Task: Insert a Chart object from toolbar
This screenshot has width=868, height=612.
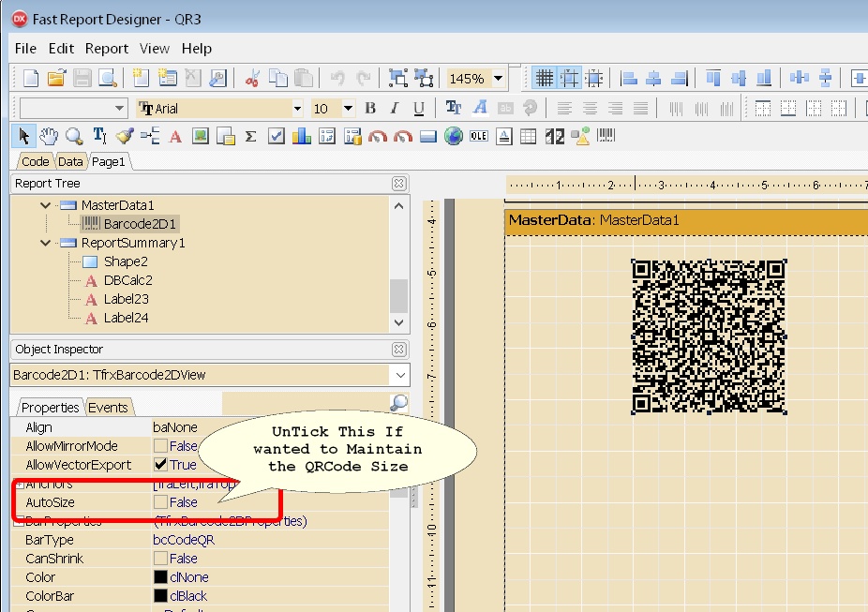Action: point(301,137)
